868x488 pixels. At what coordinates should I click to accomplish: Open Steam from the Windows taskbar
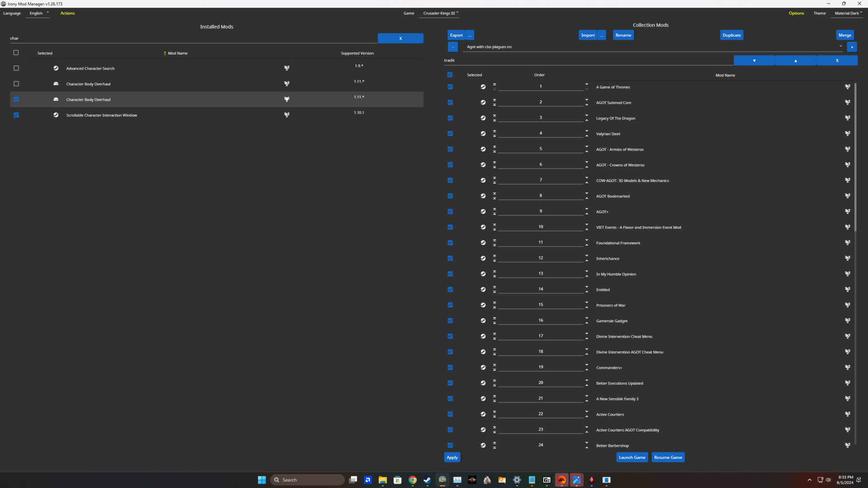pos(427,480)
